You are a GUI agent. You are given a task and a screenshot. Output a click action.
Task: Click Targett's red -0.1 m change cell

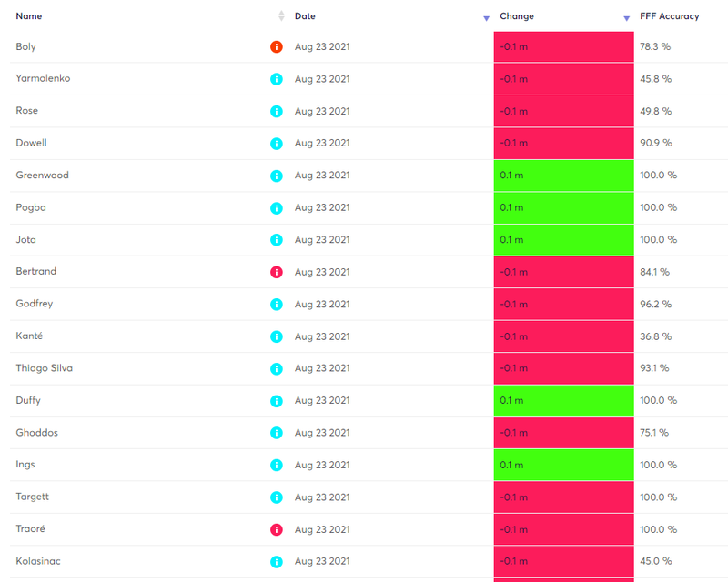tap(563, 497)
